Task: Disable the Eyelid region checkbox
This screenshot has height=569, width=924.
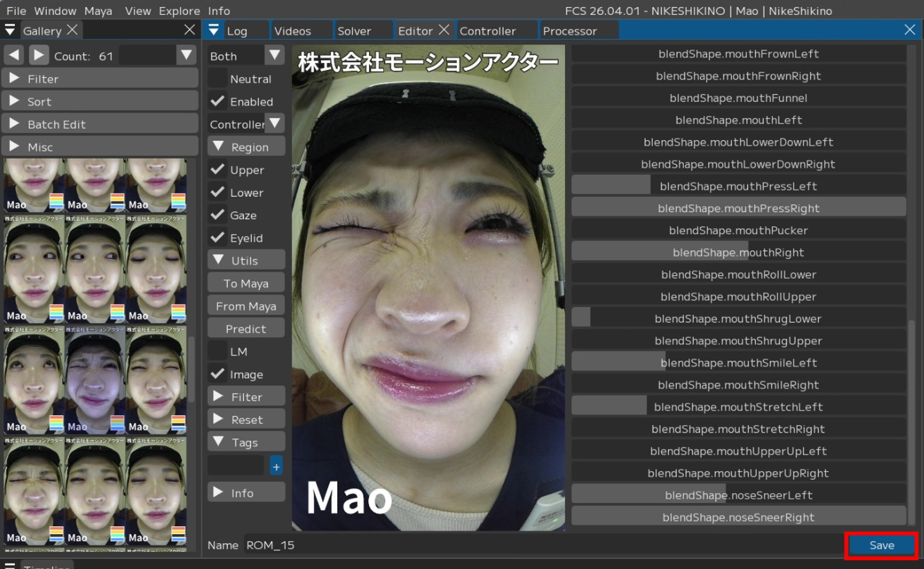Action: click(217, 237)
